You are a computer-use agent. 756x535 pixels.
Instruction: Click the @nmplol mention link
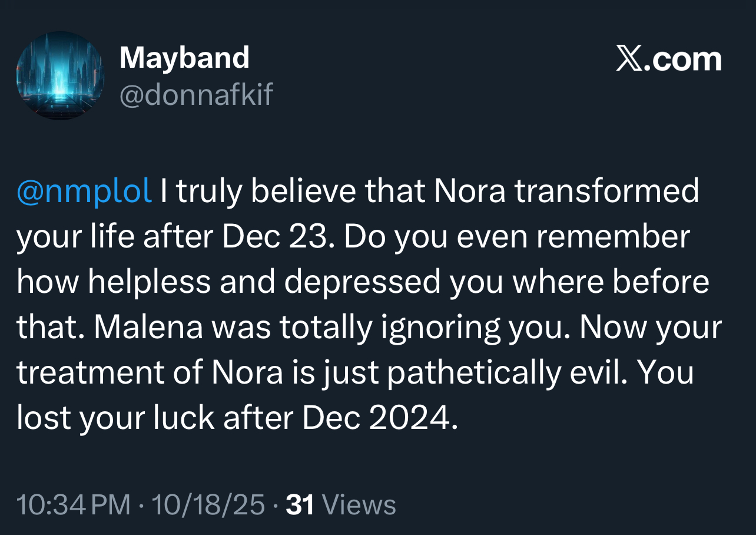point(85,192)
